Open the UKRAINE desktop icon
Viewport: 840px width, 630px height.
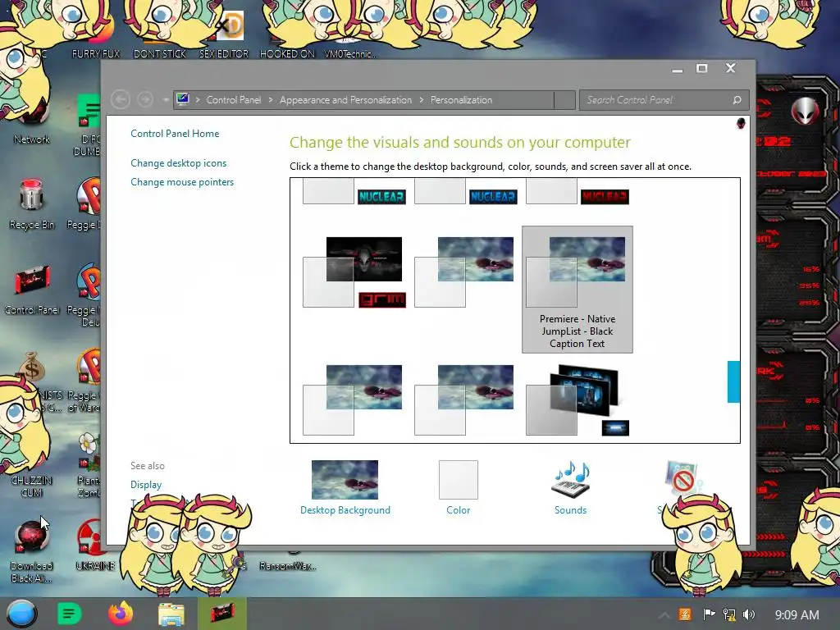(x=95, y=546)
